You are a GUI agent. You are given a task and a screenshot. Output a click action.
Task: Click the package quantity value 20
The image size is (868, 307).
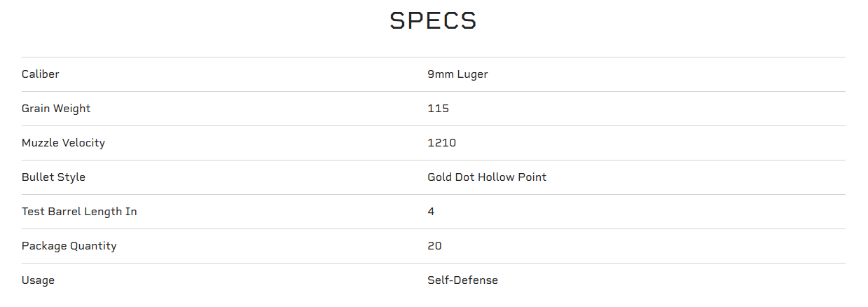tap(434, 246)
